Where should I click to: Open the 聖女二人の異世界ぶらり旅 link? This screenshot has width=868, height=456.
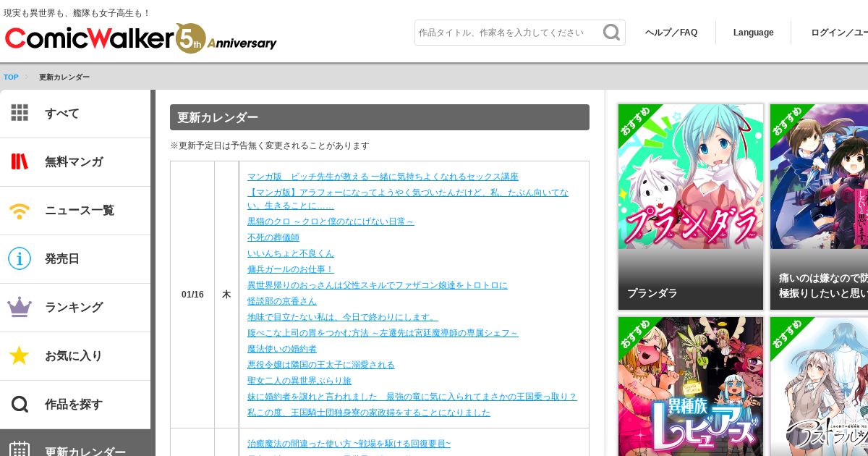click(299, 381)
